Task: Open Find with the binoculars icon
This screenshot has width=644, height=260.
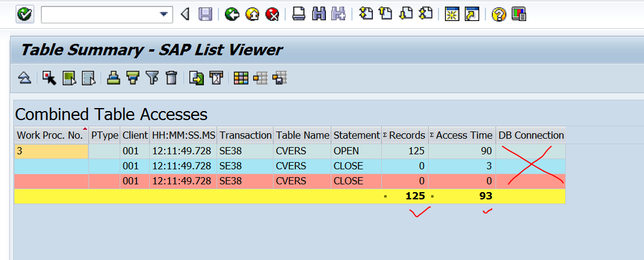Action: click(x=319, y=14)
